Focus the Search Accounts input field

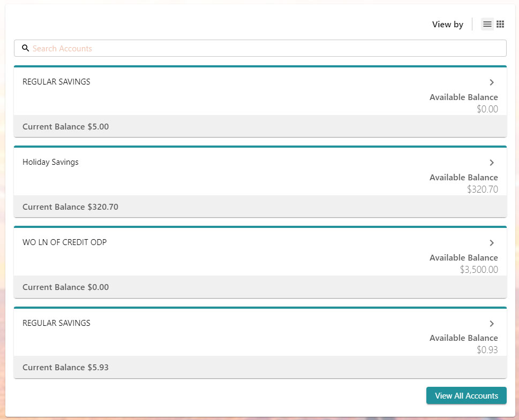tap(268, 48)
